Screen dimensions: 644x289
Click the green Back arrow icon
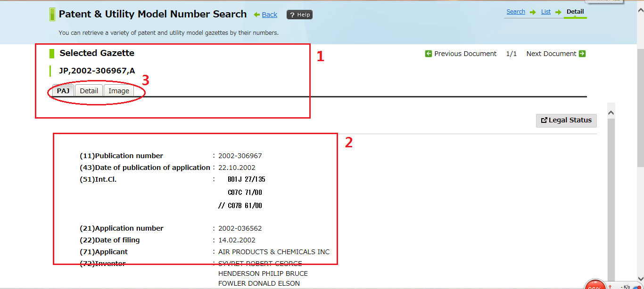[x=257, y=15]
